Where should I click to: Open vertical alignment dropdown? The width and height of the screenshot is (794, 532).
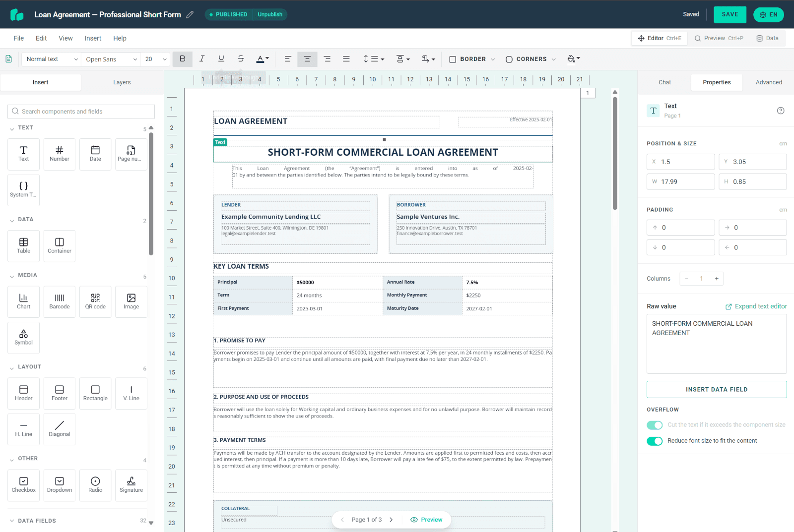[403, 59]
